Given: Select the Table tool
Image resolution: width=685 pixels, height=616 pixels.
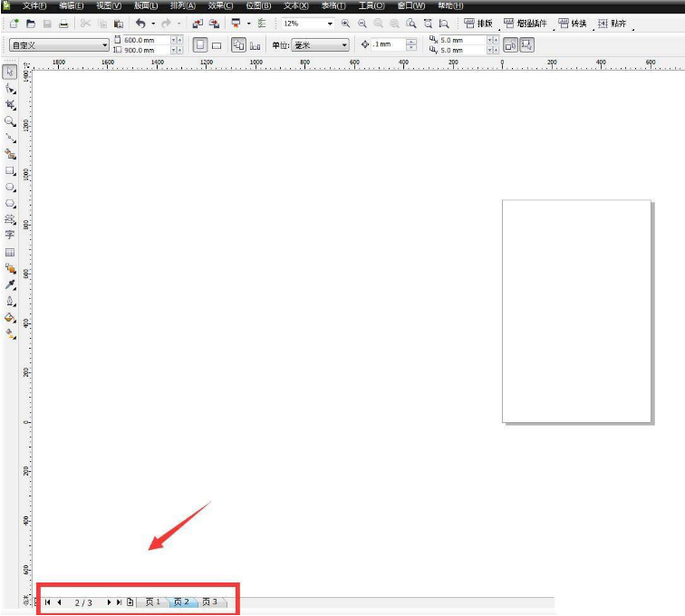Looking at the screenshot, I should coord(10,253).
